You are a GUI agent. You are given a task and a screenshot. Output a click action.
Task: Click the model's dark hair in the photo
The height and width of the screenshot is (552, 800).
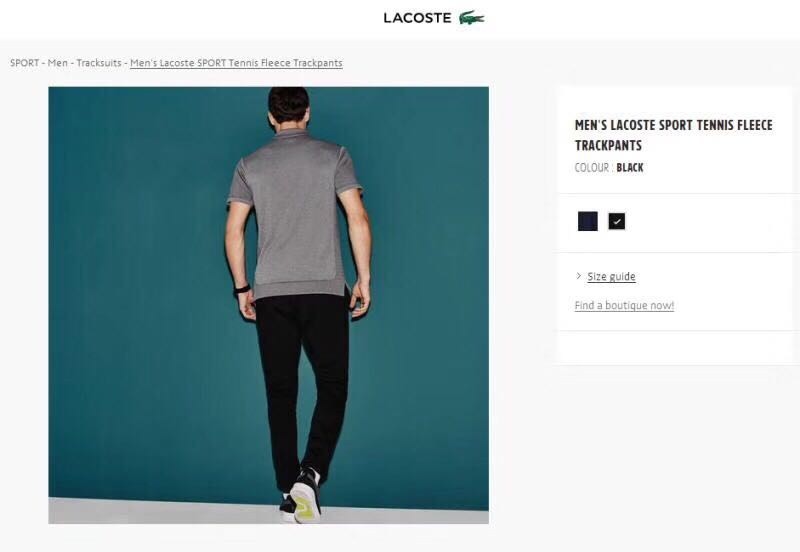click(289, 104)
